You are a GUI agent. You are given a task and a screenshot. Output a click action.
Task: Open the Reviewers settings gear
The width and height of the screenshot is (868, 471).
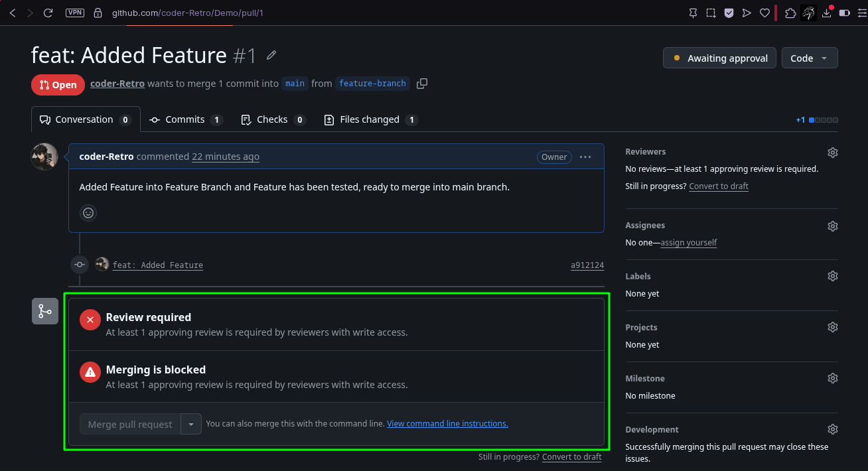point(833,152)
